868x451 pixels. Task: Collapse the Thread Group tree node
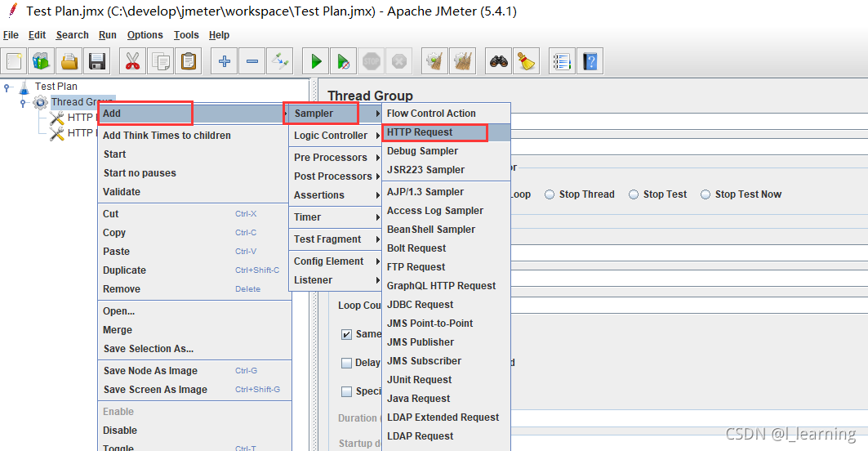[x=23, y=102]
